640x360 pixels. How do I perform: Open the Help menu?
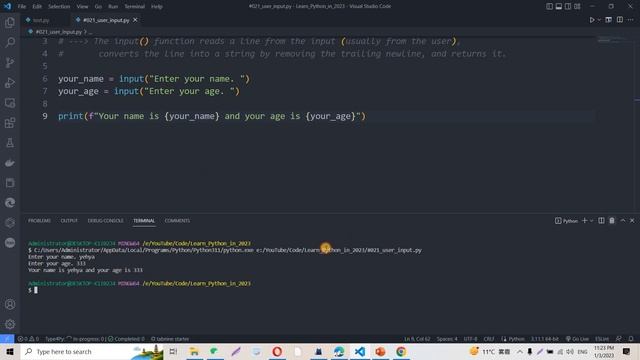[x=157, y=7]
